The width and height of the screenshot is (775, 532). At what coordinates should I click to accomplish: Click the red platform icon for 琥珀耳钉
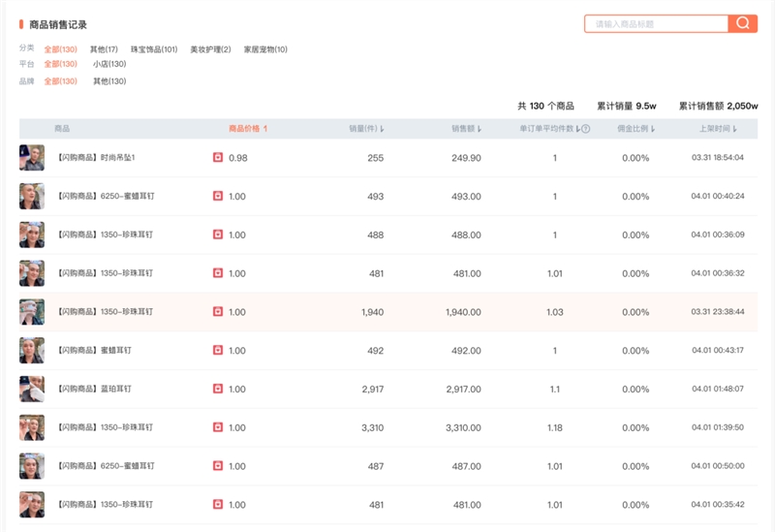pos(218,389)
